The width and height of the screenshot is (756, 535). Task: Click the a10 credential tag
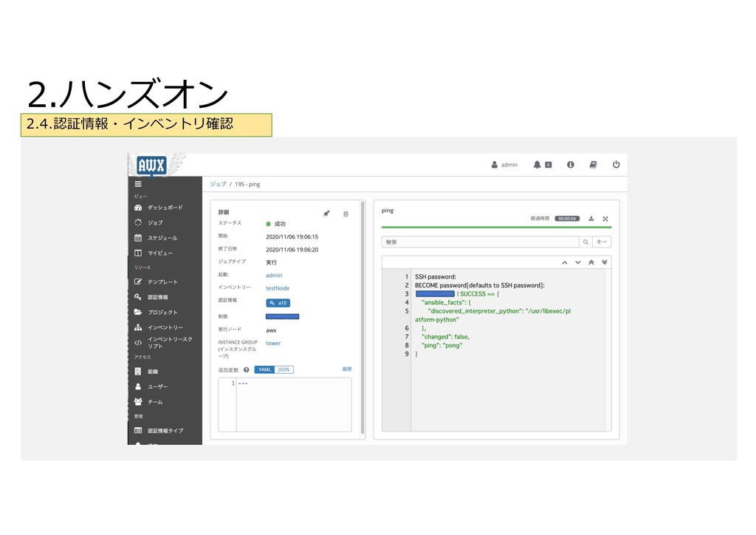pyautogui.click(x=278, y=303)
